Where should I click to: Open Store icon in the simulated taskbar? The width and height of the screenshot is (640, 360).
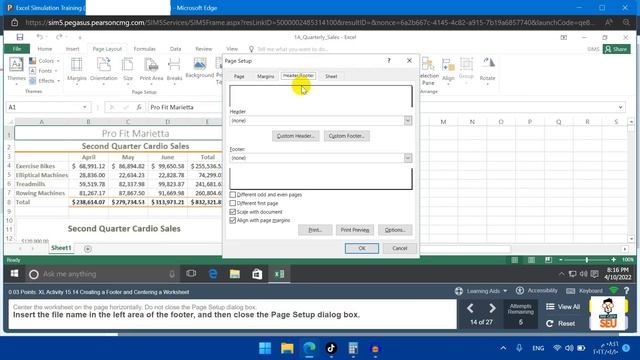pyautogui.click(x=257, y=274)
